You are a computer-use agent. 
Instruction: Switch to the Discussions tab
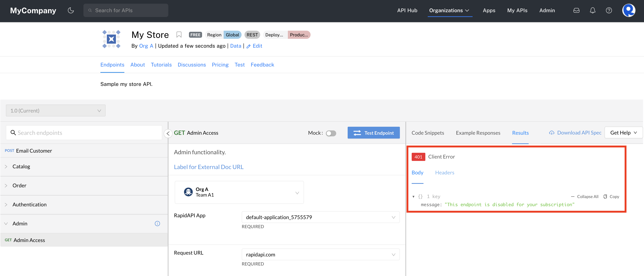192,64
